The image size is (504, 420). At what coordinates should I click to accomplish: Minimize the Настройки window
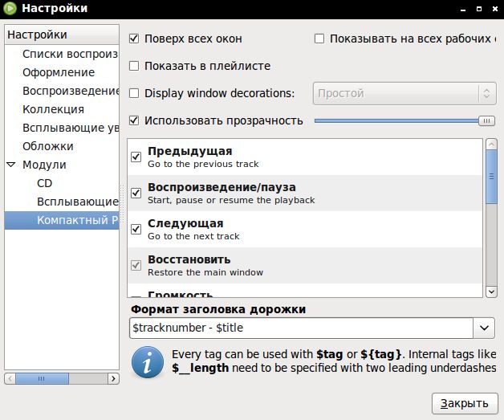[463, 10]
